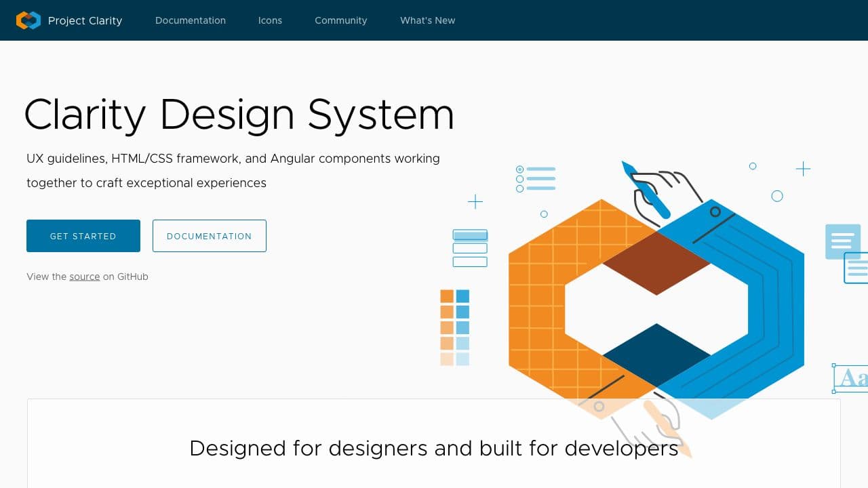Click the dark navy diamond in the hexagon logo
The width and height of the screenshot is (868, 488).
[x=656, y=354]
